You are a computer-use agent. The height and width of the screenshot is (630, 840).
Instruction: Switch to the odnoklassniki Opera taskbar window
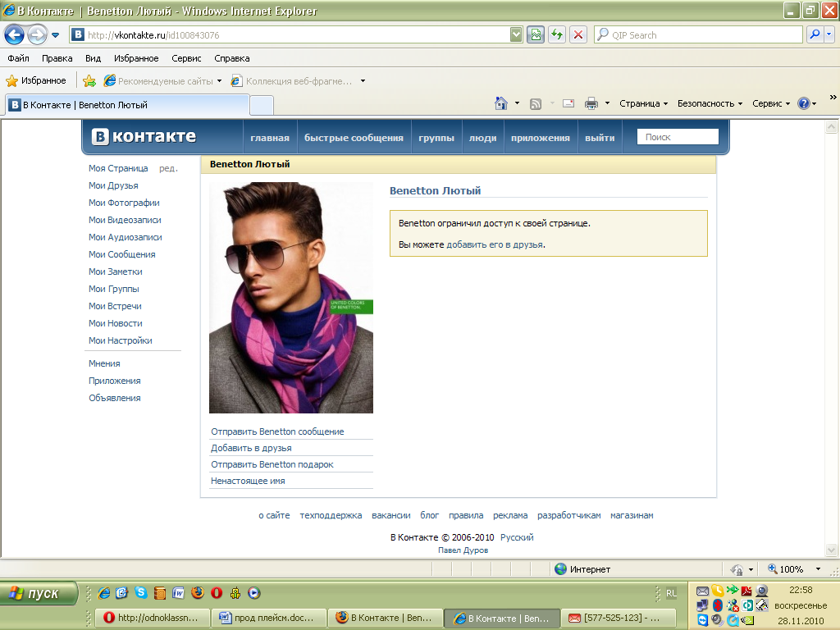(x=152, y=618)
